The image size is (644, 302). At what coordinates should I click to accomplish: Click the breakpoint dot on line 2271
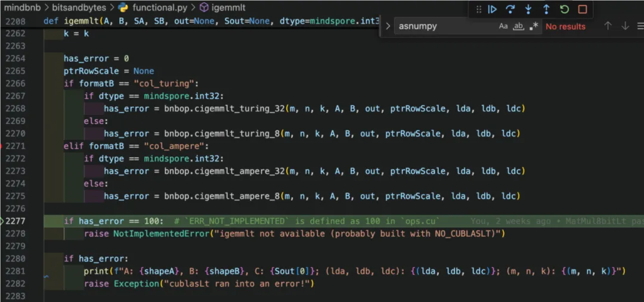(2, 146)
